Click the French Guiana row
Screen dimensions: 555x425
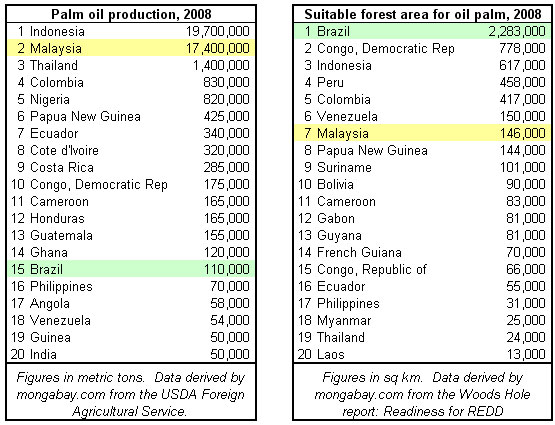[422, 252]
